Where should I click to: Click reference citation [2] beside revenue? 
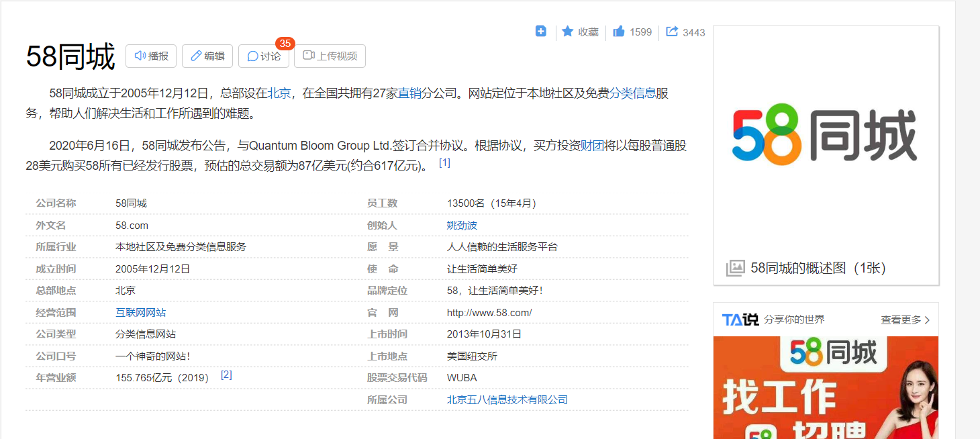tap(226, 375)
